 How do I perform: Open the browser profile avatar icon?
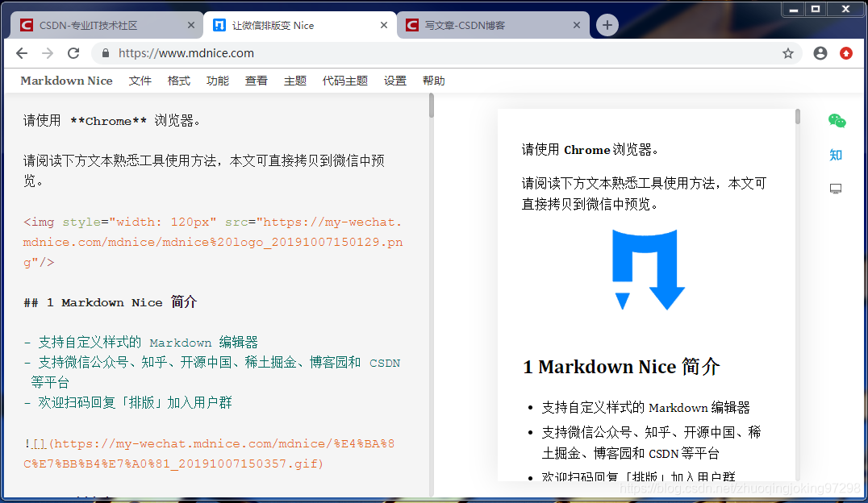(x=820, y=52)
